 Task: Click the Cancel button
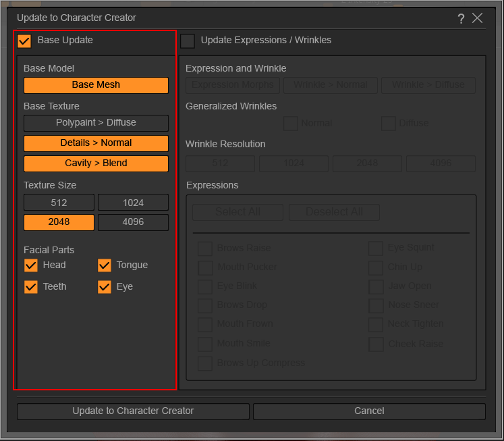pos(369,411)
